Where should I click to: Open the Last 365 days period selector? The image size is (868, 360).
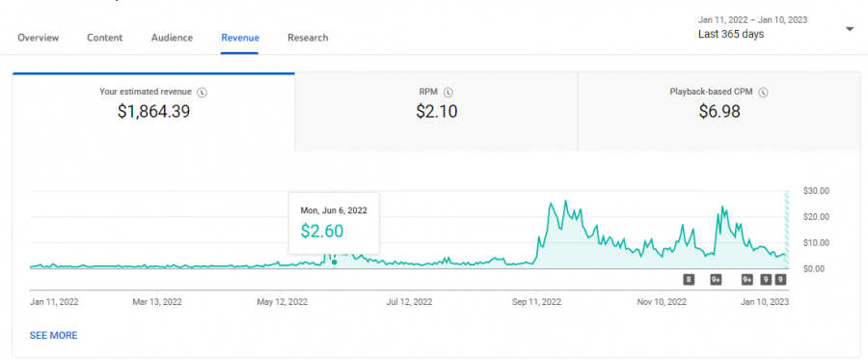click(731, 34)
